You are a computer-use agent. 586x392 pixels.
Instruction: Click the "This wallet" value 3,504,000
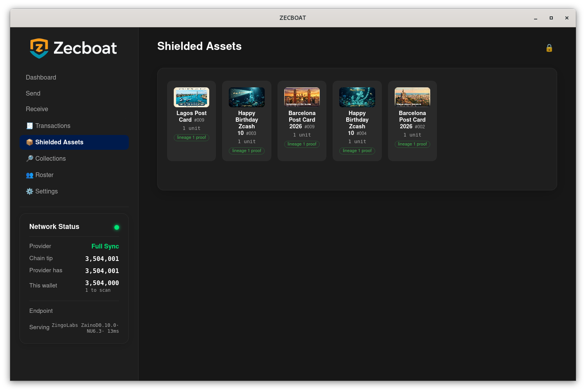102,283
